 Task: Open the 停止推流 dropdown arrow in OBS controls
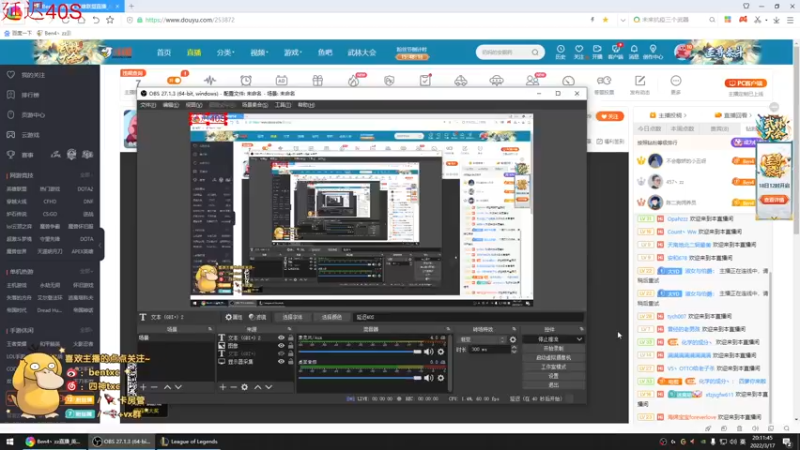[579, 339]
